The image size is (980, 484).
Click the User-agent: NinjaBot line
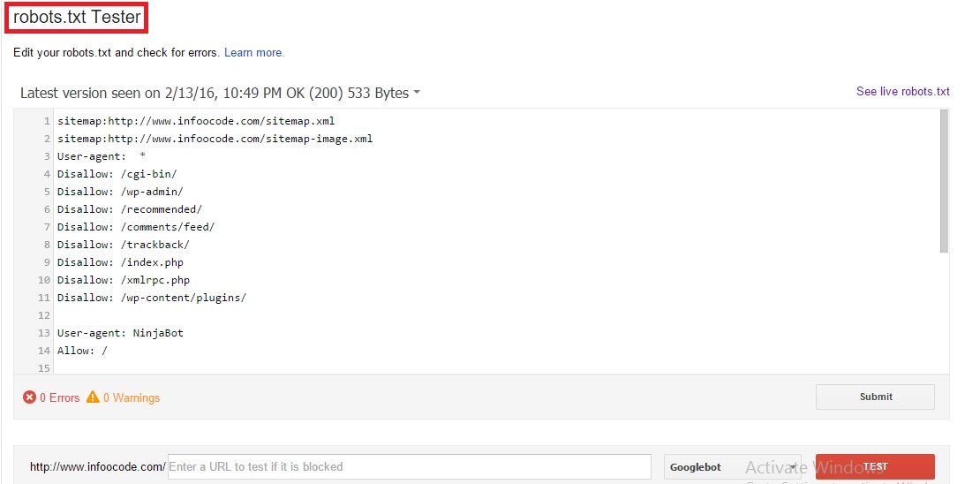click(120, 333)
